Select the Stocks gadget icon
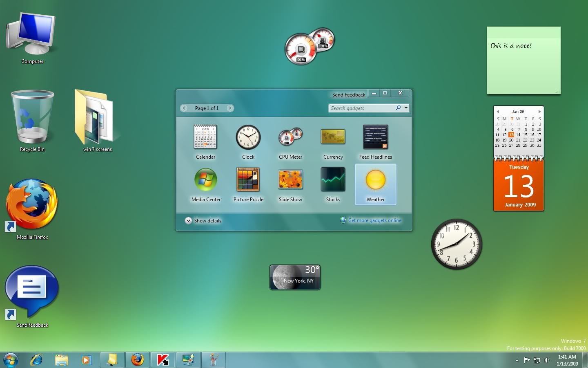Screen dimensions: 588x368 pos(333,180)
